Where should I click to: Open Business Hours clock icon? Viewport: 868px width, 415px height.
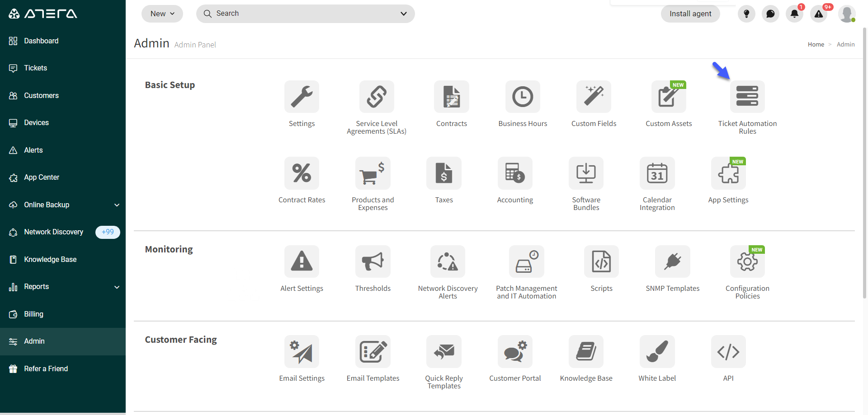click(x=523, y=97)
